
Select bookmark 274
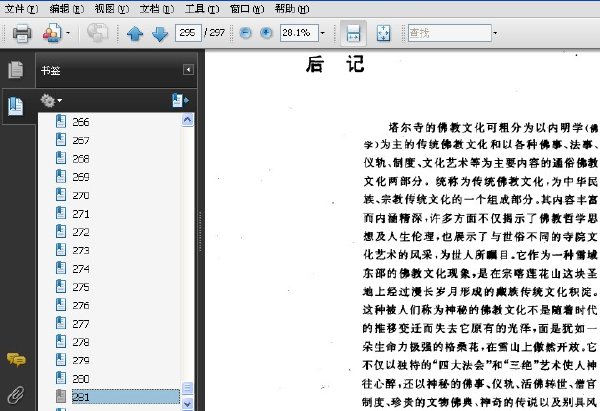pos(81,269)
